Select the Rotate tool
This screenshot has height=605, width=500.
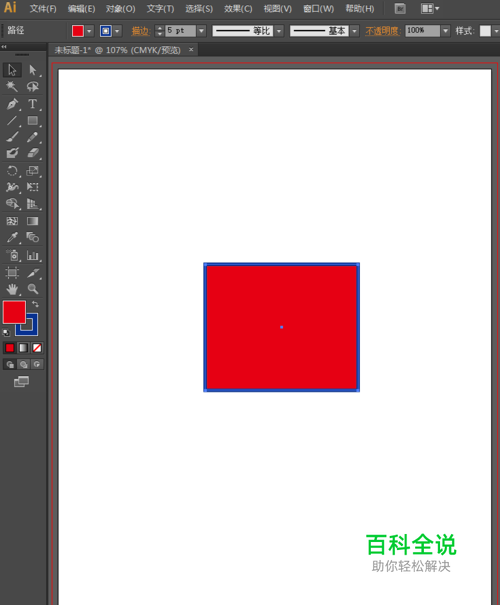[x=12, y=171]
